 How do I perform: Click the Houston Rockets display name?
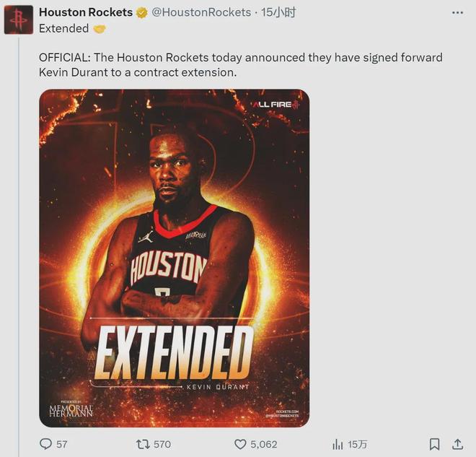point(85,12)
